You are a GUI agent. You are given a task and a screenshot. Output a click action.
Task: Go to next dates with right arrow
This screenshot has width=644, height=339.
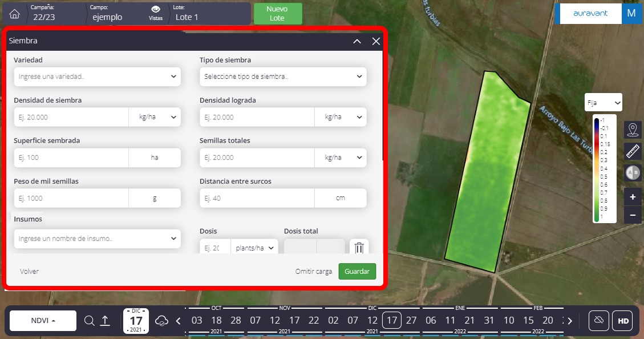(570, 321)
